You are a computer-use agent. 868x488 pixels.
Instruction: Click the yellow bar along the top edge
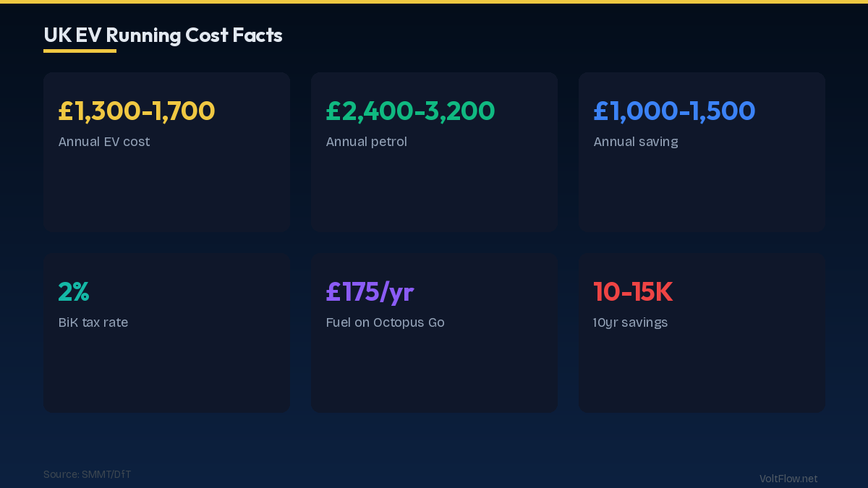point(434,1)
